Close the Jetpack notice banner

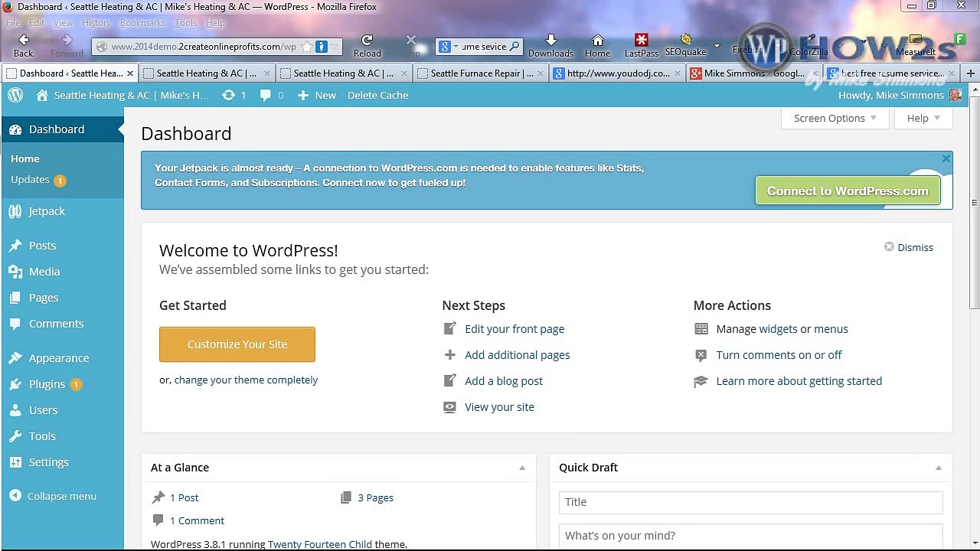pyautogui.click(x=946, y=158)
